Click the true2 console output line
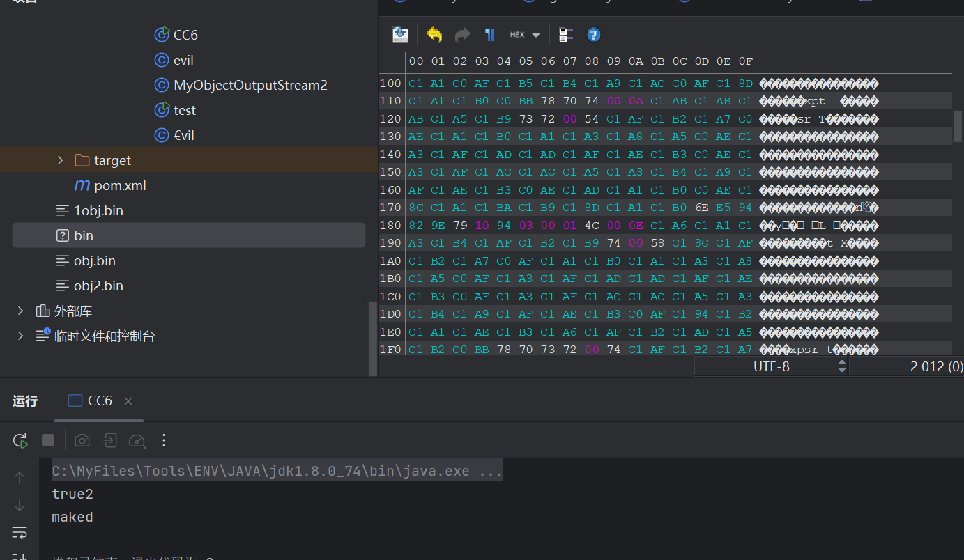 click(72, 495)
